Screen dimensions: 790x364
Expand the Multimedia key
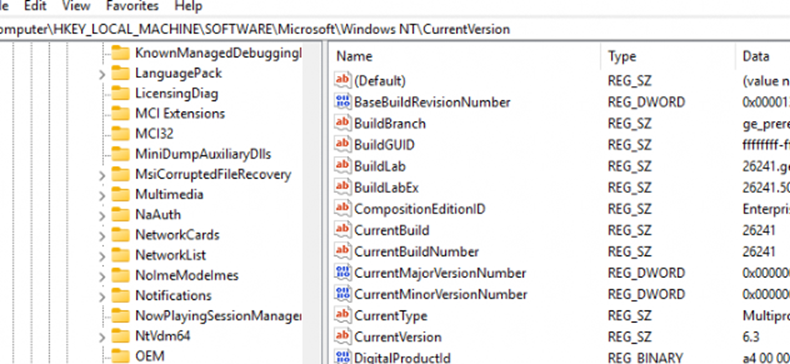point(102,196)
